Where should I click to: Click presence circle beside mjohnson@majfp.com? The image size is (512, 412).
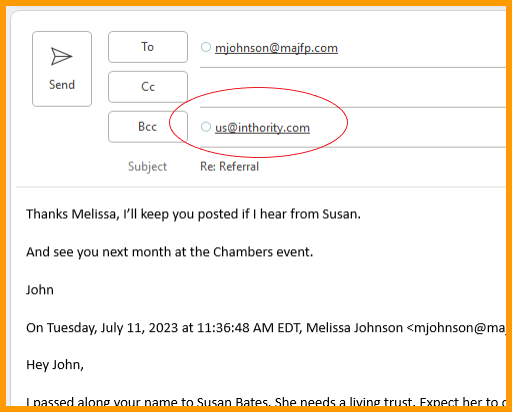click(206, 47)
